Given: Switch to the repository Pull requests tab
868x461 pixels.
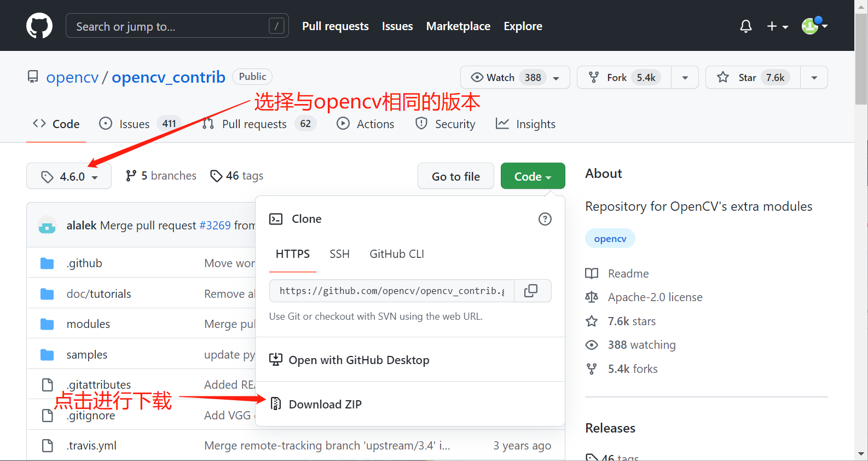Looking at the screenshot, I should tap(259, 124).
